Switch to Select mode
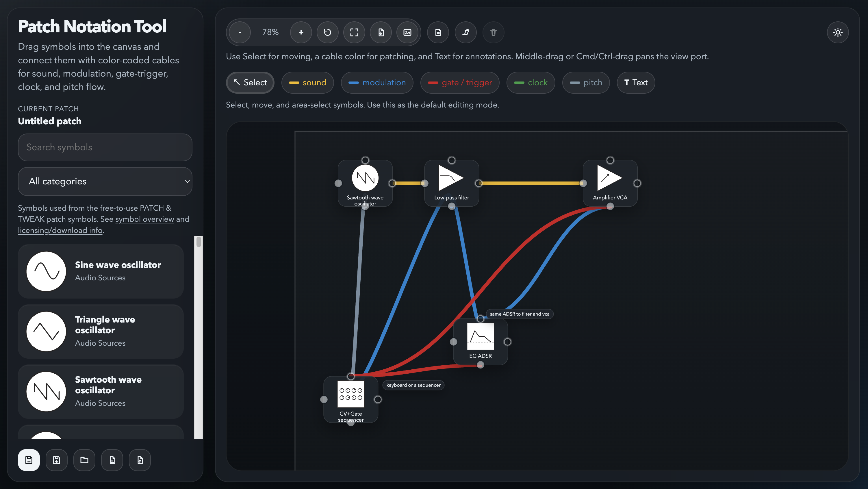The width and height of the screenshot is (868, 489). coord(250,82)
